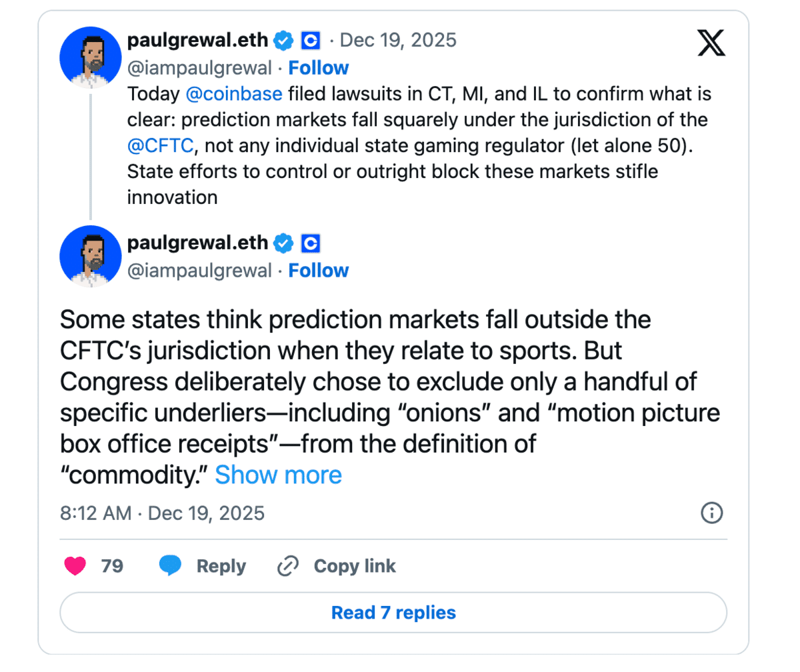
Task: Click the lower Coinbase affiliation badge
Action: (x=311, y=243)
